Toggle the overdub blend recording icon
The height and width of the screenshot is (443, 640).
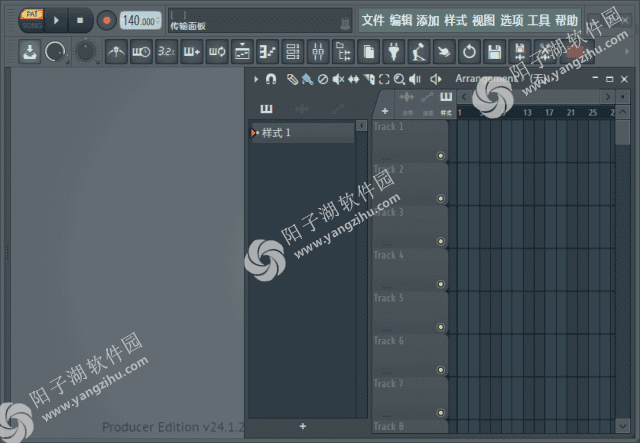point(191,52)
